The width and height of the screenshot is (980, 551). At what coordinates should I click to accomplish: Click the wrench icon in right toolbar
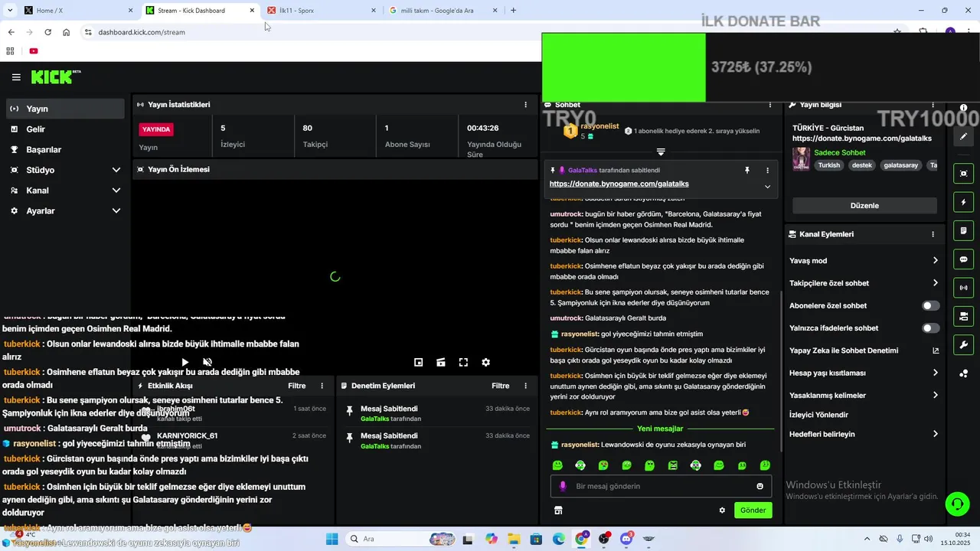963,344
